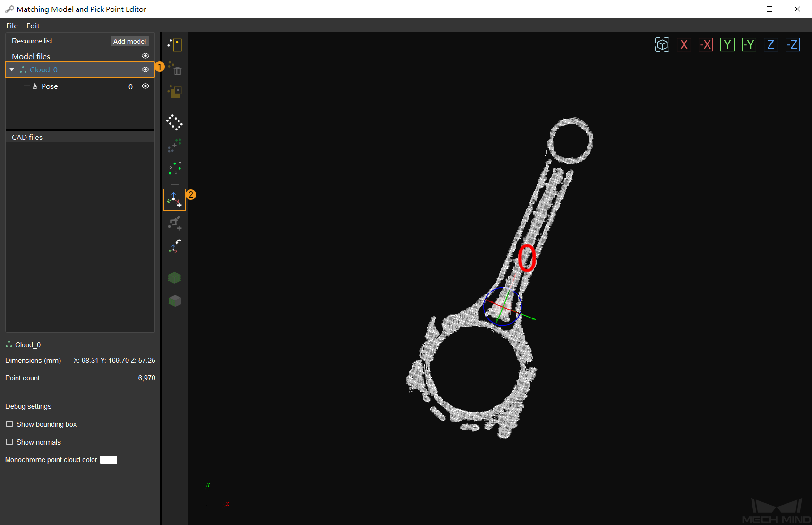812x525 pixels.
Task: Click the CAD files section header
Action: 80,137
